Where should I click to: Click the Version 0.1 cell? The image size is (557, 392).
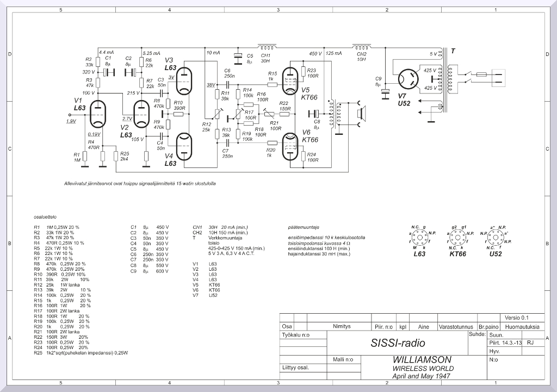click(x=516, y=318)
